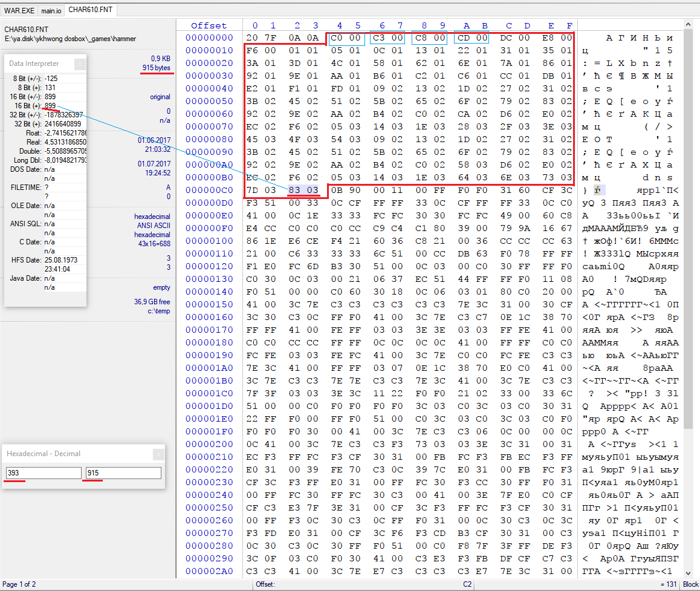Click the Offset column header
700x591 pixels.
tap(209, 25)
